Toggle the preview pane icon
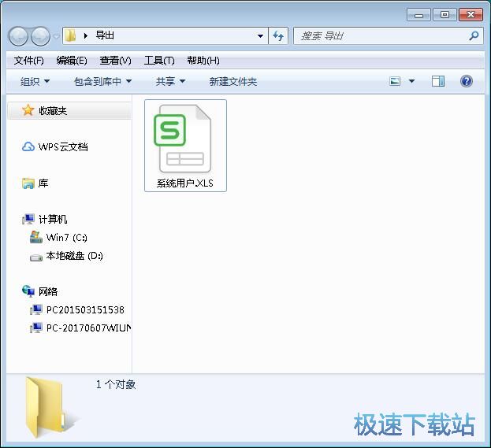 point(437,81)
